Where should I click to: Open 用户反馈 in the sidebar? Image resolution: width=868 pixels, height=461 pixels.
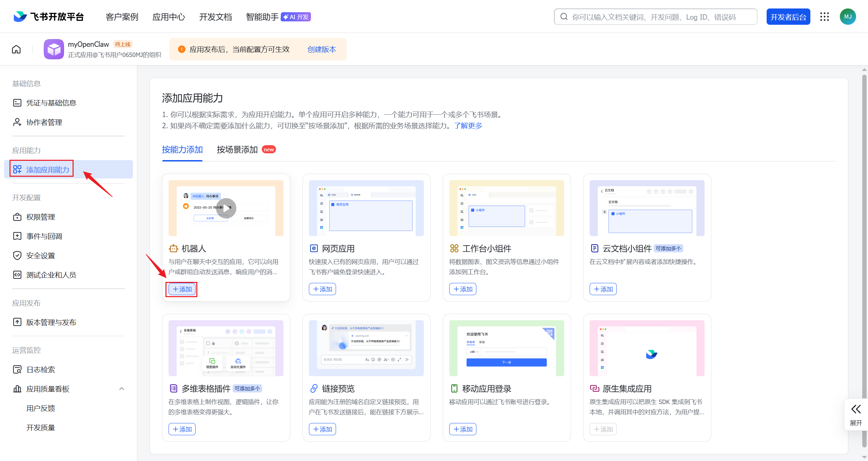[x=41, y=408]
